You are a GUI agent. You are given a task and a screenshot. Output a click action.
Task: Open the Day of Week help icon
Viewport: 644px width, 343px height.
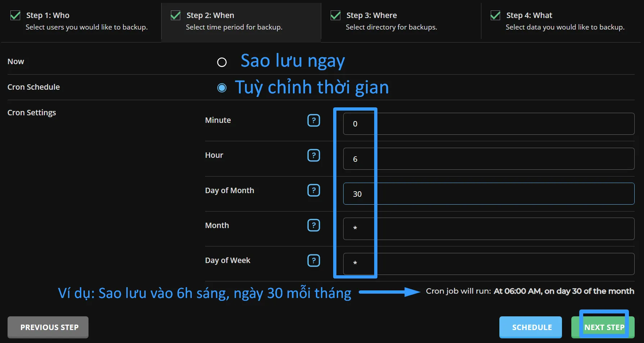point(313,260)
